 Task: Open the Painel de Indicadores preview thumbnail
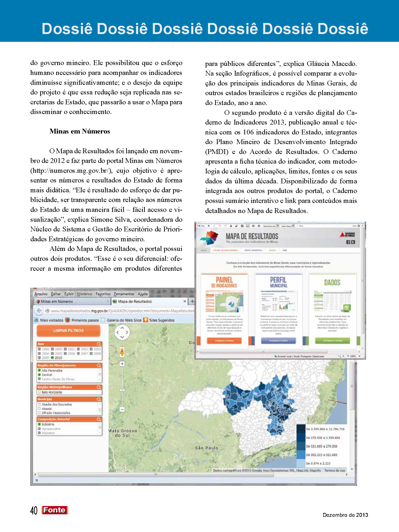(x=224, y=301)
